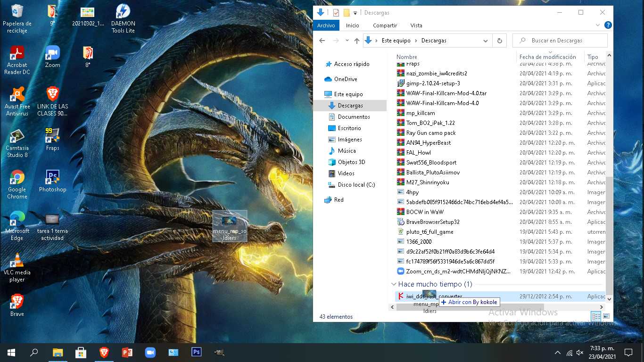
Task: Open the Vista ribbon tab
Action: (x=416, y=25)
